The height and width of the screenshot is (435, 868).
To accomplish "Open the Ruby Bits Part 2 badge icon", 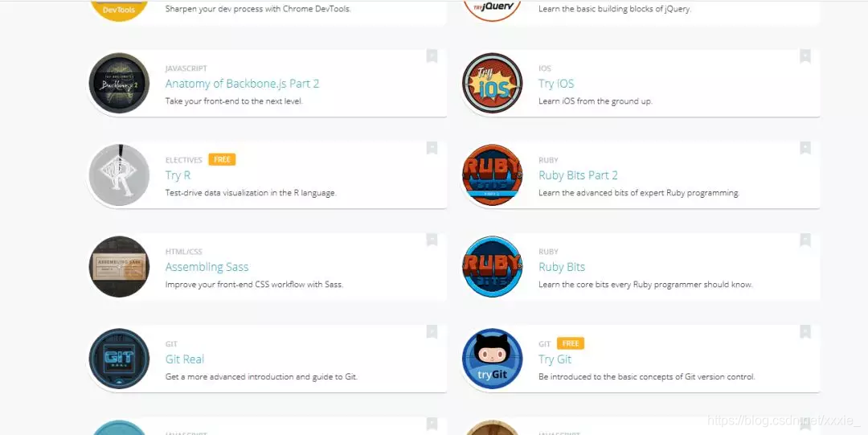I will [x=492, y=175].
